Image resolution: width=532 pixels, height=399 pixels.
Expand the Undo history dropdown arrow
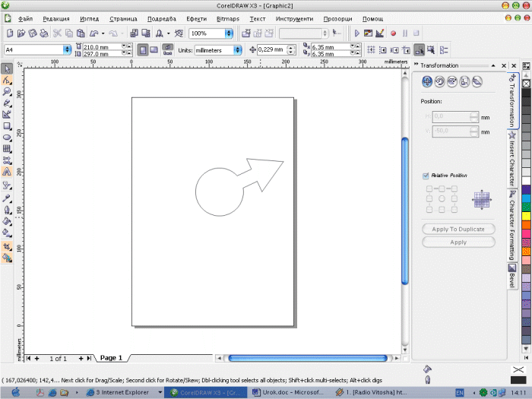point(103,33)
